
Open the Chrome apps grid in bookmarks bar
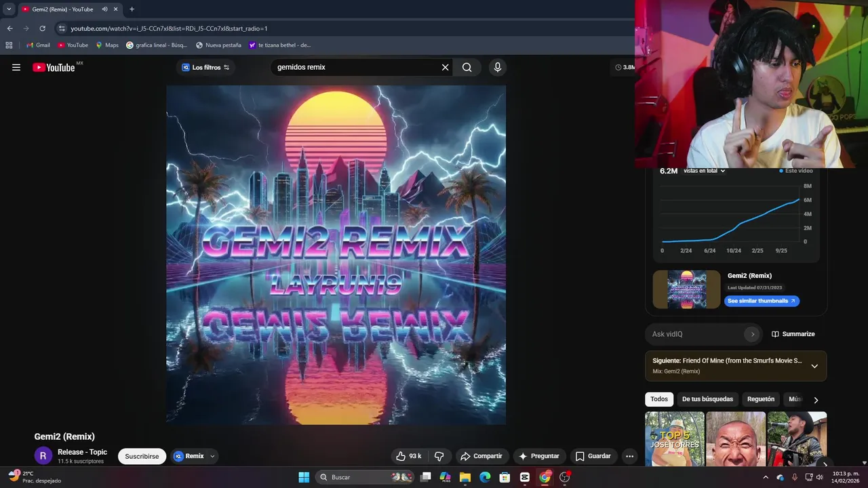click(9, 45)
